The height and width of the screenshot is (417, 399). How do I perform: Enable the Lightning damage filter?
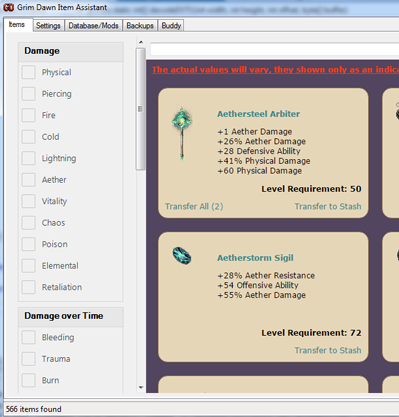[x=29, y=158]
